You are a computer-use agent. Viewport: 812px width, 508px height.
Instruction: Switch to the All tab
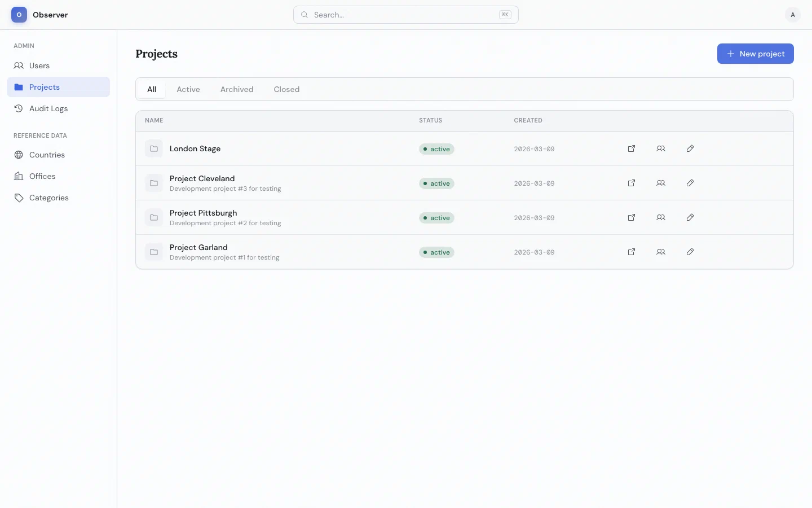(152, 89)
